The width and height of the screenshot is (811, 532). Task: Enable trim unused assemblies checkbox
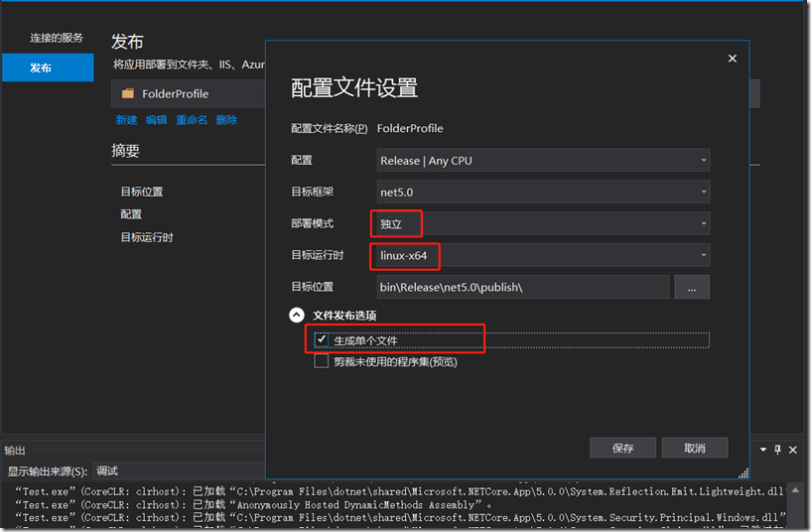pos(322,361)
